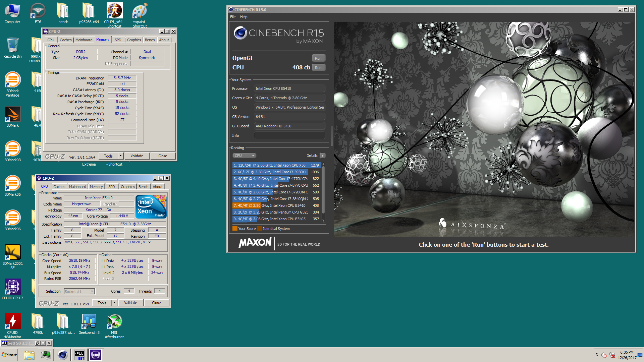Open Cinebench Help menu
This screenshot has width=644, height=362.
[244, 17]
